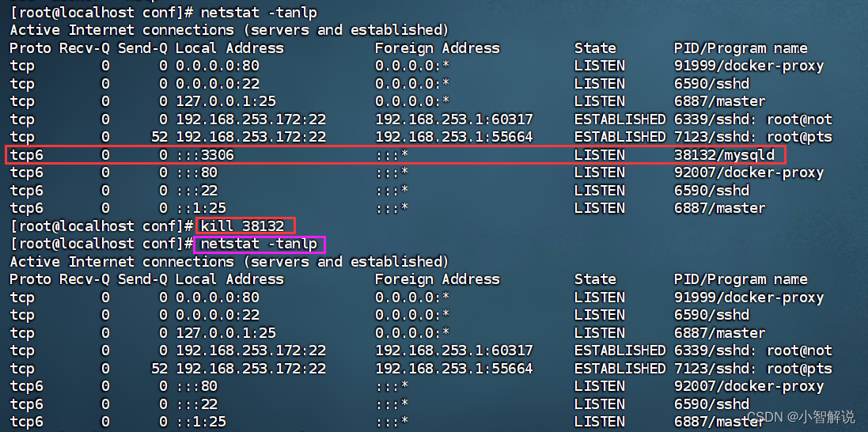Click '192.168.253.1:60317' after the kill command

point(454,351)
